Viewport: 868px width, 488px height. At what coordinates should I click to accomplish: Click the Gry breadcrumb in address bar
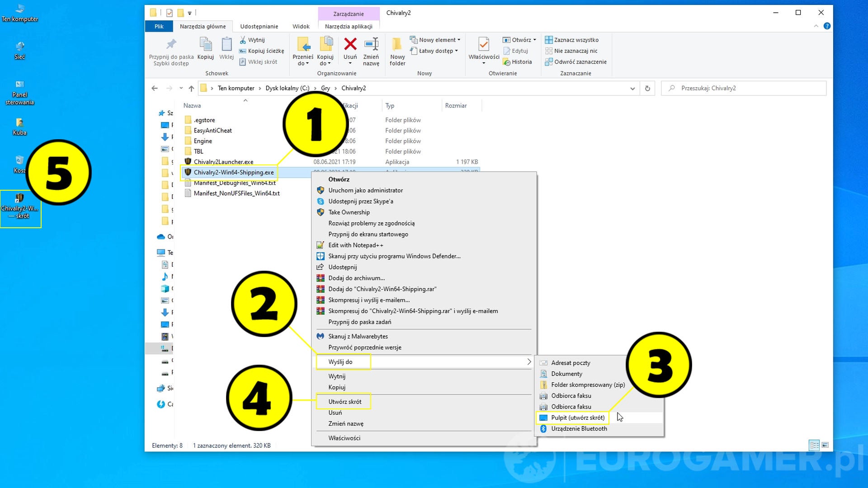325,88
